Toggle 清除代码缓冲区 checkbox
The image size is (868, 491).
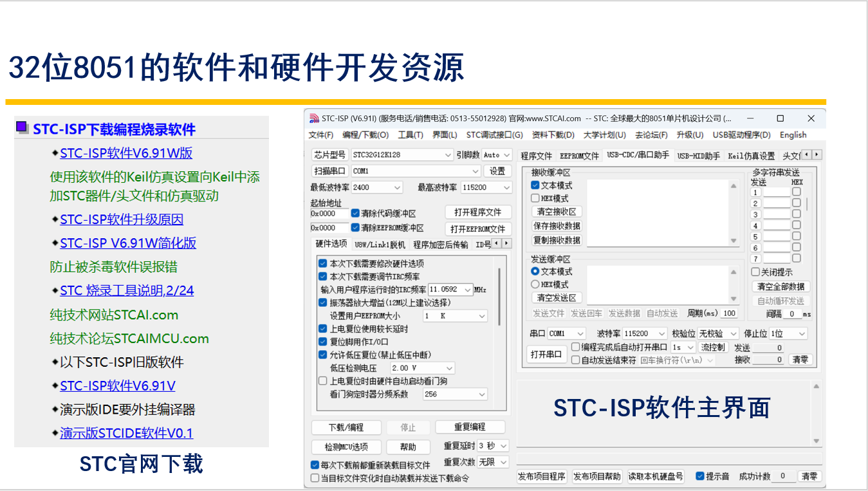coord(355,213)
